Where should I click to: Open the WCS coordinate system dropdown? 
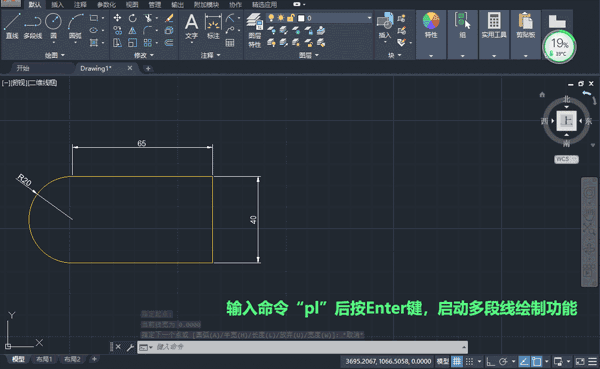click(x=566, y=159)
